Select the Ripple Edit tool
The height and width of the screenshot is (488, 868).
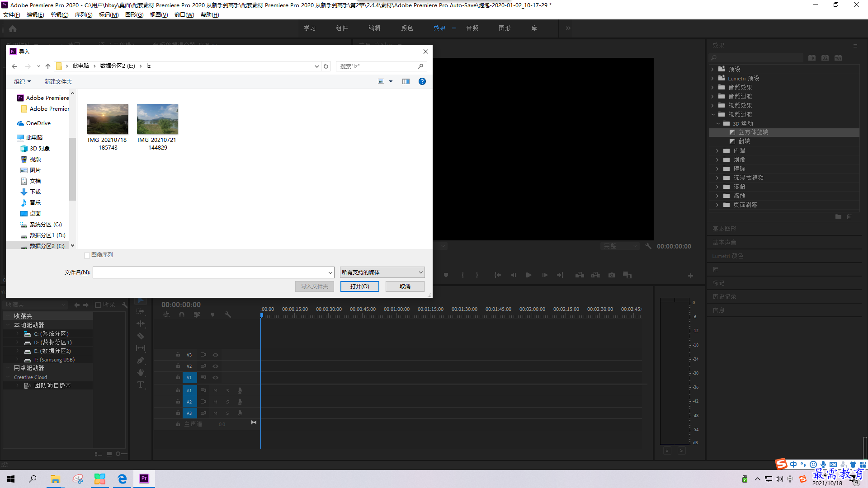[x=141, y=324]
